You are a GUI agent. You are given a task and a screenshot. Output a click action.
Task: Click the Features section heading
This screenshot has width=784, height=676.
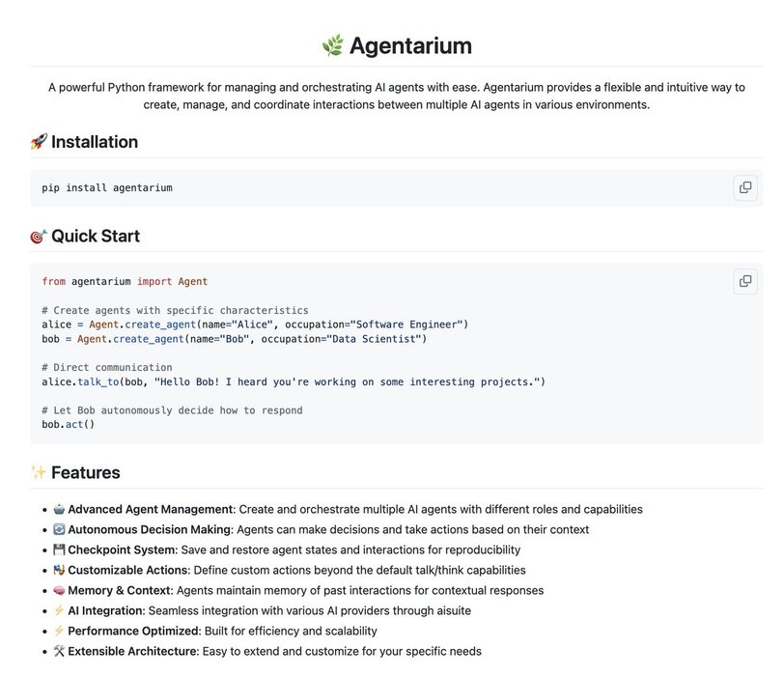(x=86, y=472)
